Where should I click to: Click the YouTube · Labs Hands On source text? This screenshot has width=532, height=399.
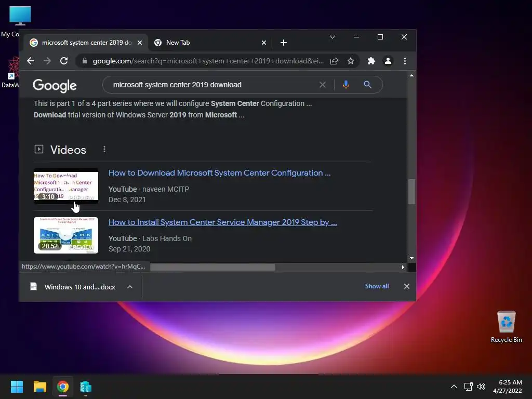click(150, 238)
